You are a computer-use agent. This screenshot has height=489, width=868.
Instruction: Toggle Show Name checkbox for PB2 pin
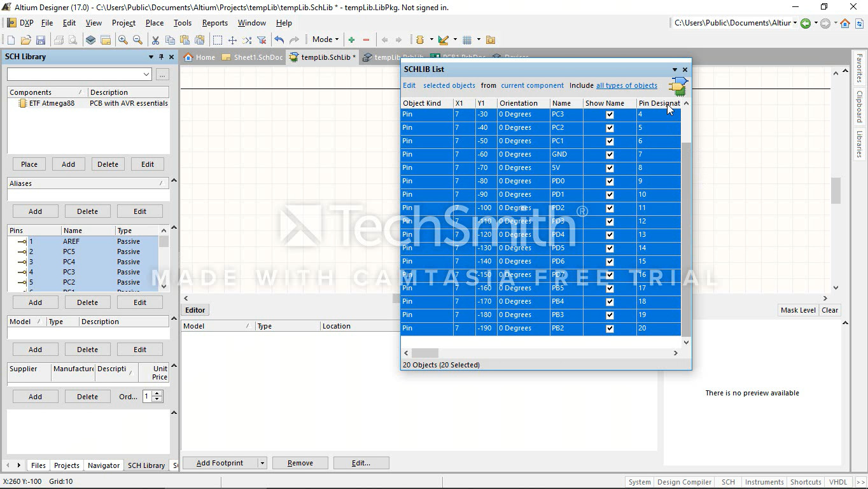610,329
